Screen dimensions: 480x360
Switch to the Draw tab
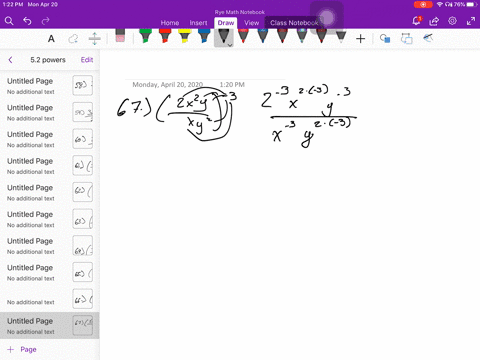(226, 23)
